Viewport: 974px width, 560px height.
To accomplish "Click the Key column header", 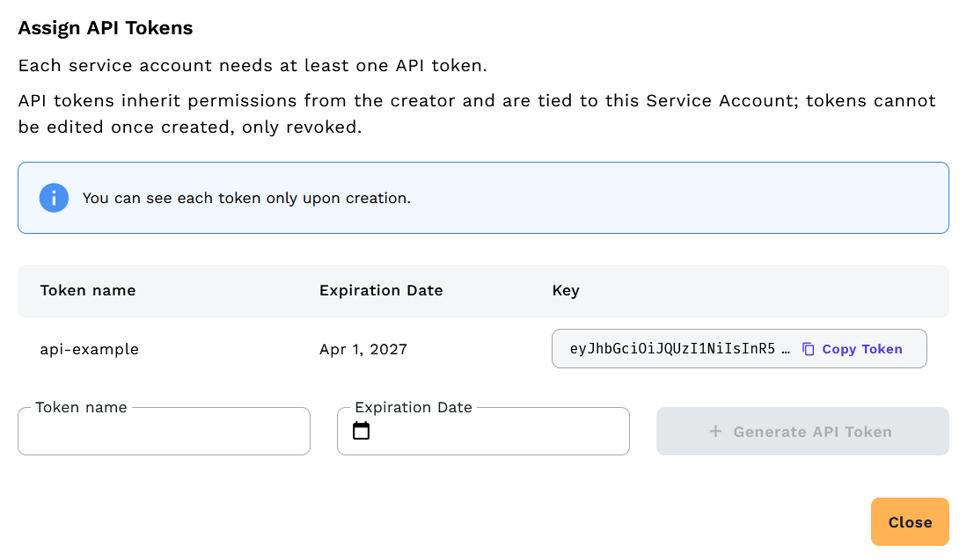I will 566,290.
